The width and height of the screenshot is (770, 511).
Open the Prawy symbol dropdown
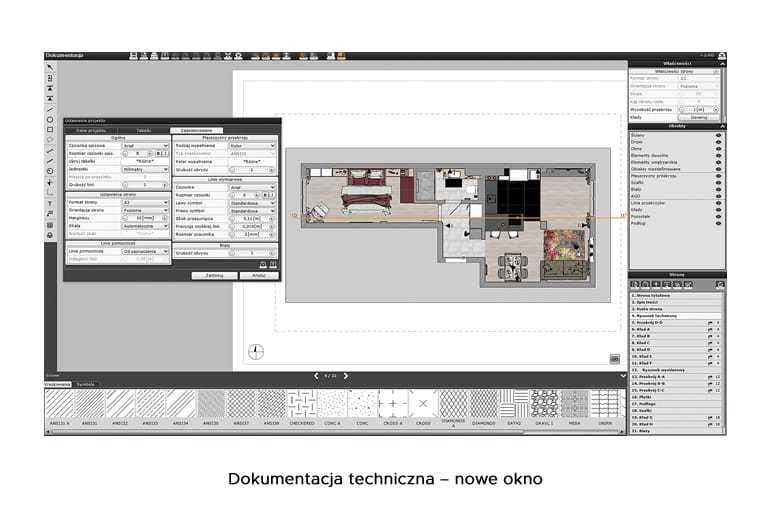click(252, 211)
